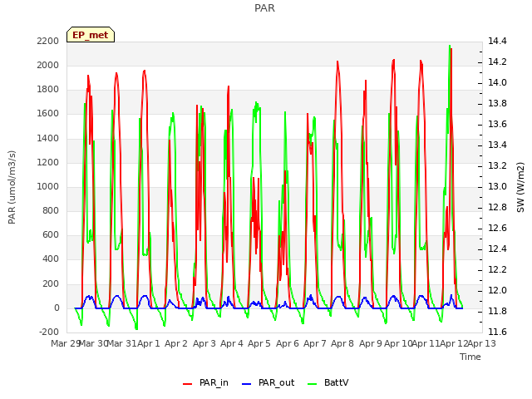Click the 1600 left axis value
Image resolution: width=532 pixels, height=399 pixels.
pos(48,114)
